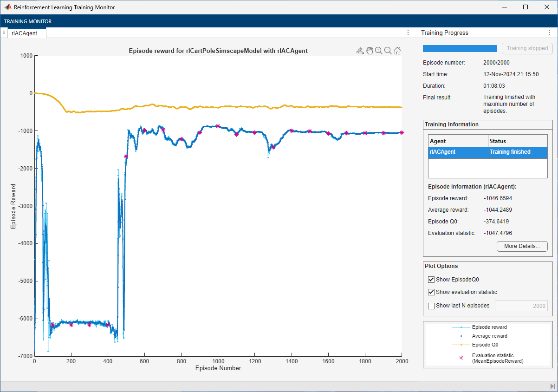This screenshot has height=392, width=558.
Task: Open the TRAINING MONITOR ribbon tab
Action: tap(28, 21)
